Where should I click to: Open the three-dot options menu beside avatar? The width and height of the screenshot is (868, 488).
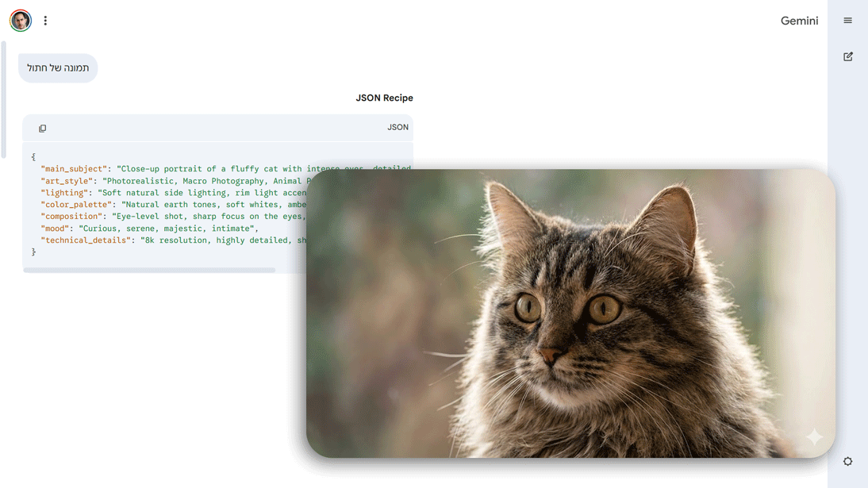pos(45,21)
